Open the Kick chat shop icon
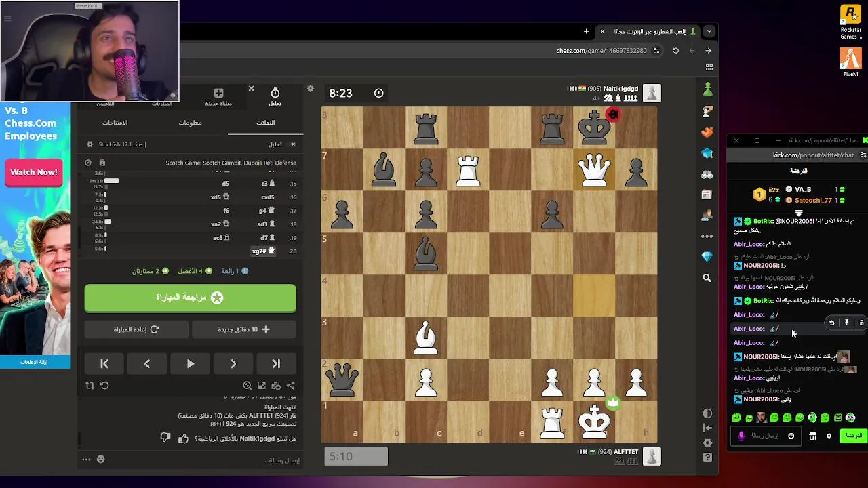This screenshot has width=868, height=488. 812,436
